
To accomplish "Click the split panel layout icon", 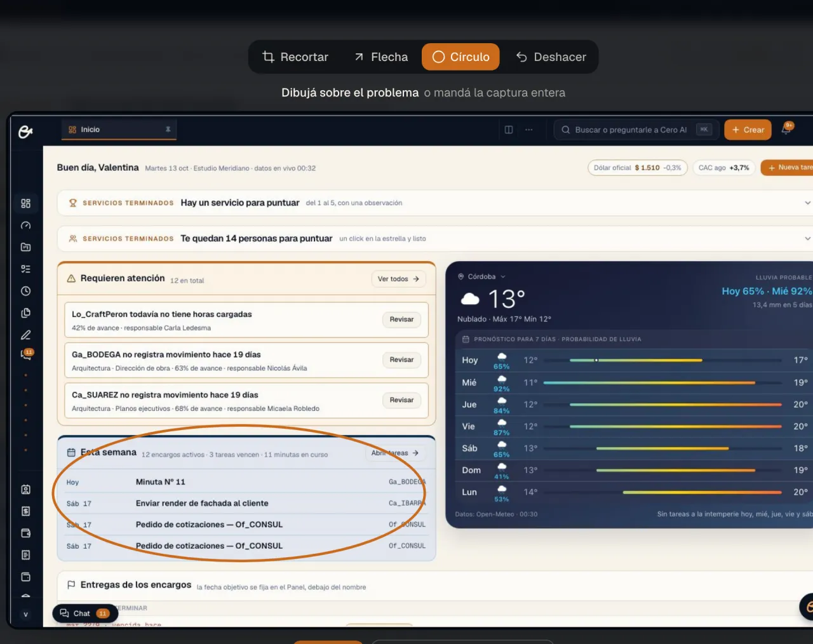I will point(509,130).
